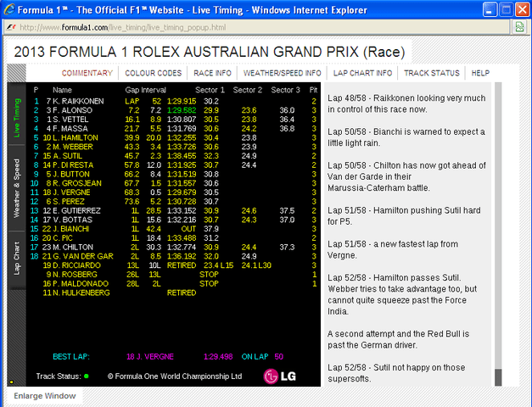Select the Lap Chart side tab

(17, 259)
